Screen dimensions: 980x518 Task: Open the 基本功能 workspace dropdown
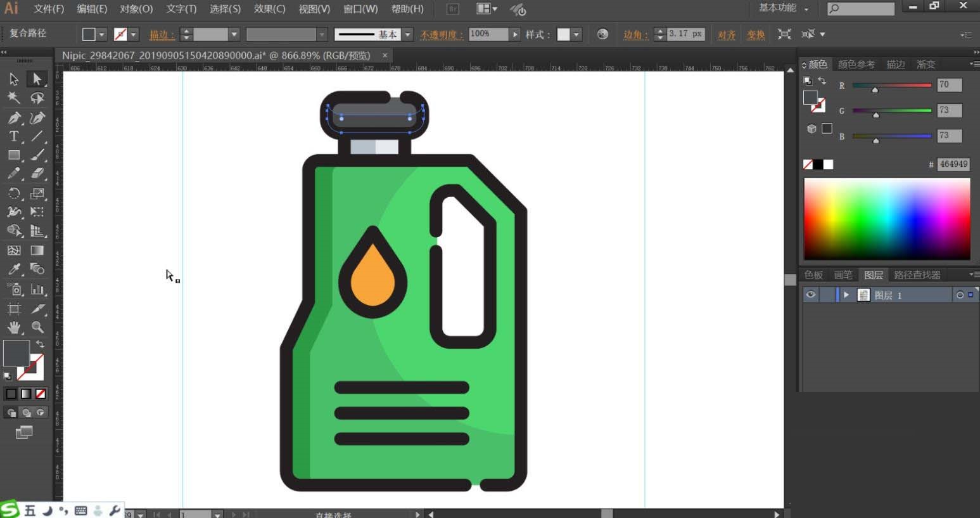(x=784, y=8)
